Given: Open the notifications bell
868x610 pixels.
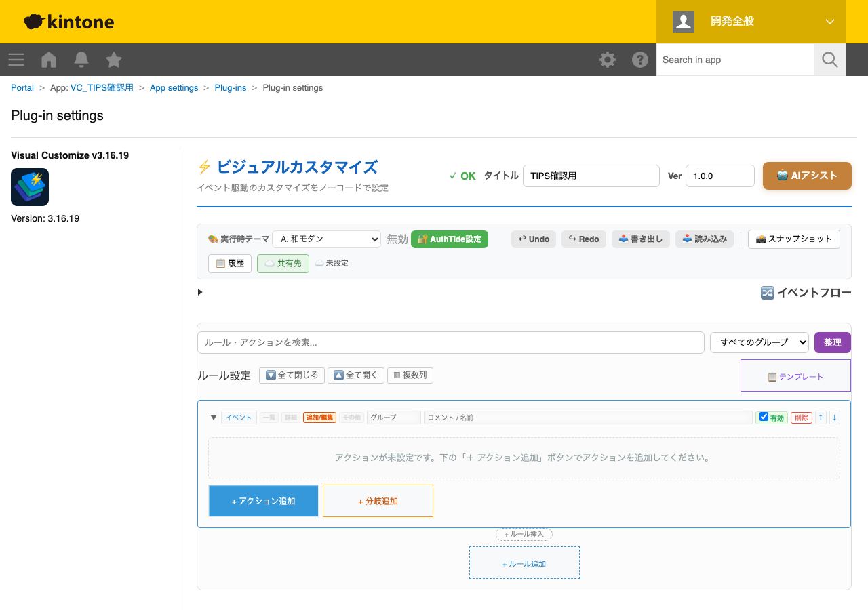Looking at the screenshot, I should [81, 60].
